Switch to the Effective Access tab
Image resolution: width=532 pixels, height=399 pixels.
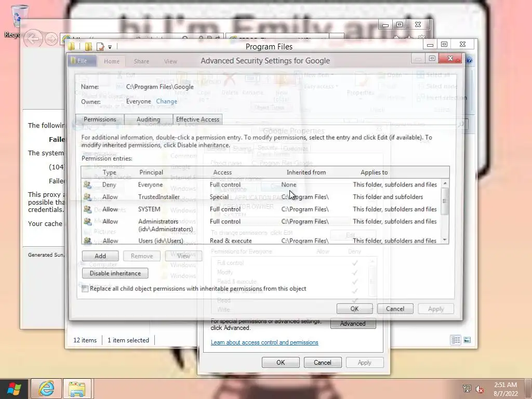[197, 119]
